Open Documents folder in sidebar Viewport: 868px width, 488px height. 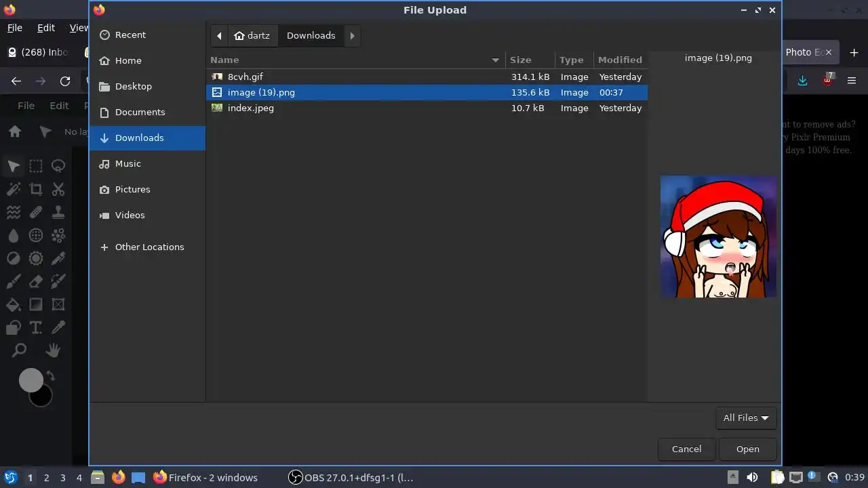[147, 112]
